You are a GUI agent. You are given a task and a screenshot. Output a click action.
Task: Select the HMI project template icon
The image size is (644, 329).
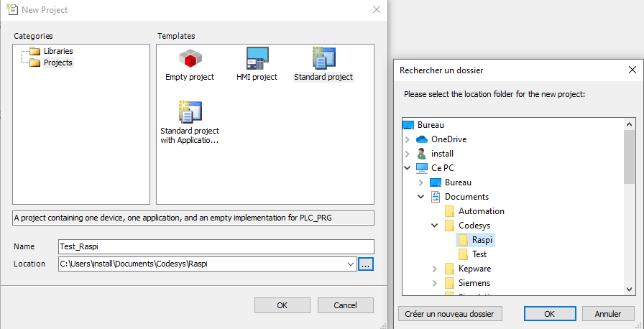click(x=257, y=58)
